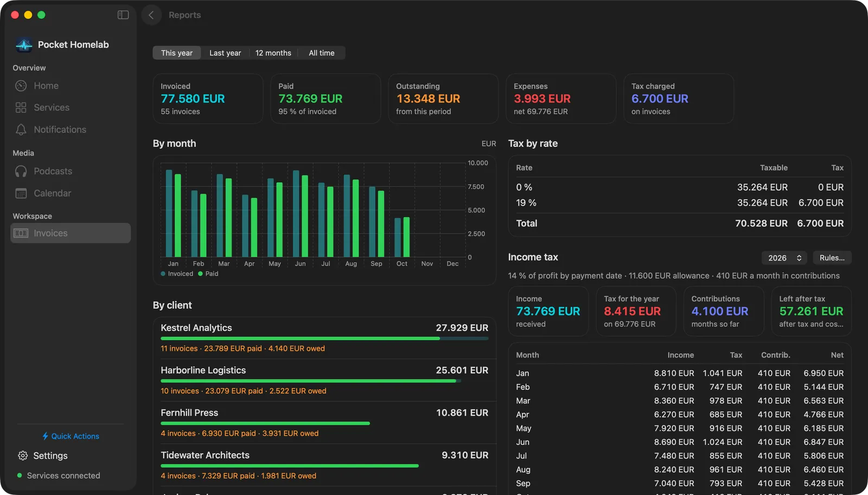The height and width of the screenshot is (495, 868).
Task: Open the Harborline Logistics client row
Action: click(x=324, y=380)
